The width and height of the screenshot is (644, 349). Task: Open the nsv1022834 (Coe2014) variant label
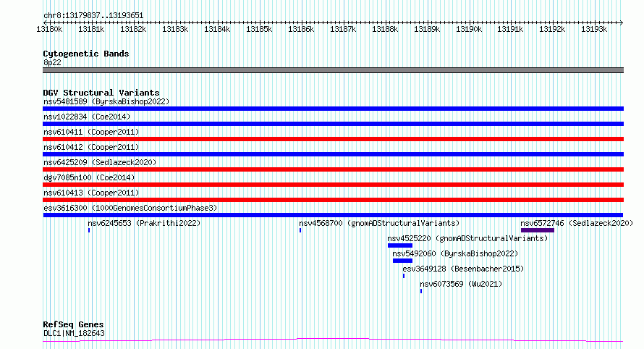click(x=87, y=117)
